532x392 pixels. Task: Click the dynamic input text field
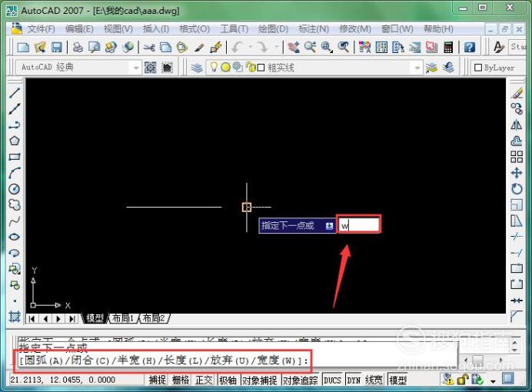[x=358, y=224]
